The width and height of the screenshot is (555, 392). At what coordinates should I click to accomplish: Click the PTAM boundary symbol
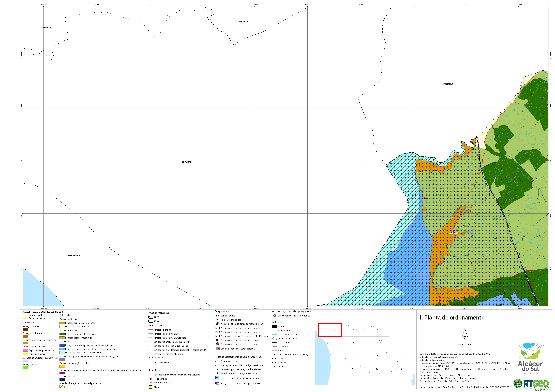pyautogui.click(x=151, y=321)
